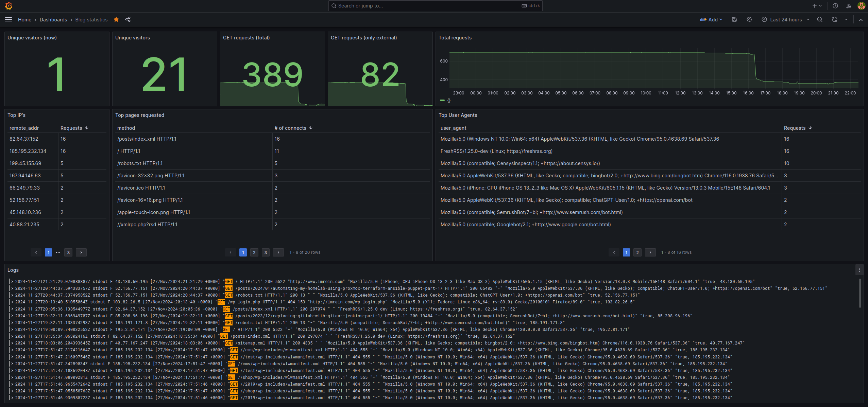The height and width of the screenshot is (407, 868).
Task: Open the refresh interval dropdown arrow
Action: point(846,20)
